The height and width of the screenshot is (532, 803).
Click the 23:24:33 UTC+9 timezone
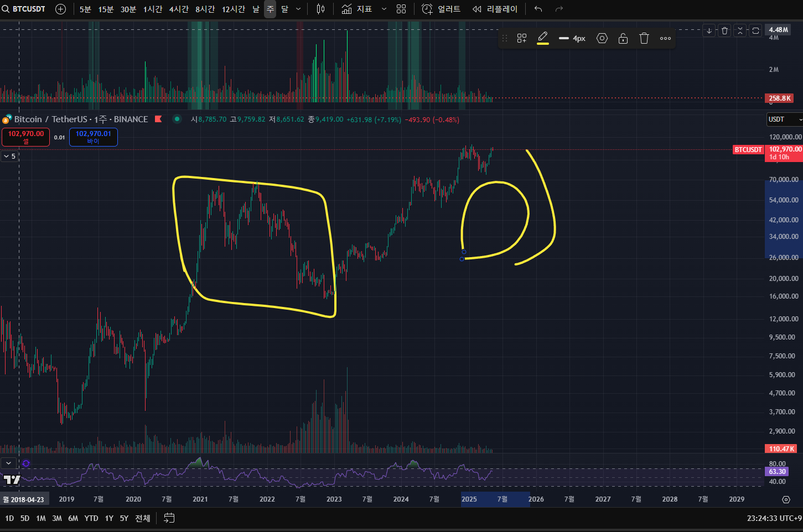click(774, 518)
